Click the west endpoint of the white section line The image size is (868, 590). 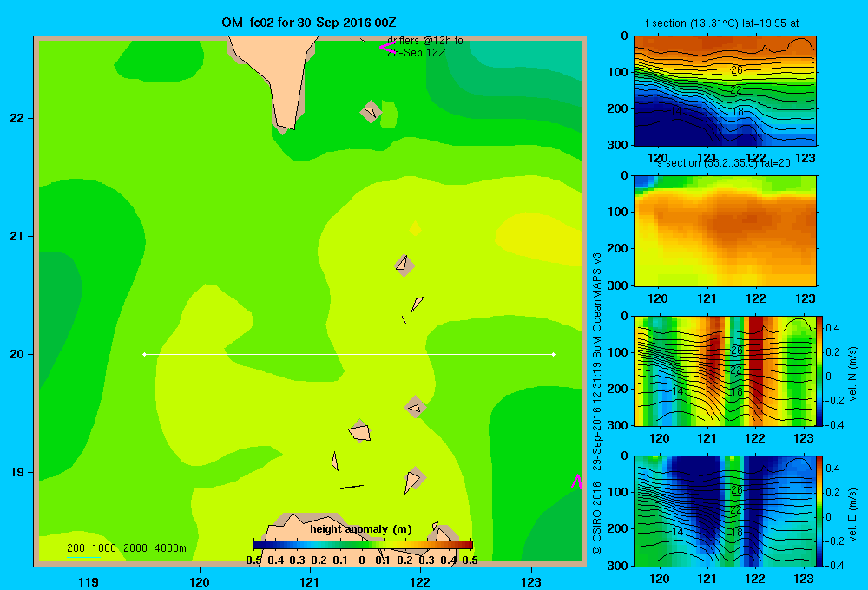[x=144, y=354]
